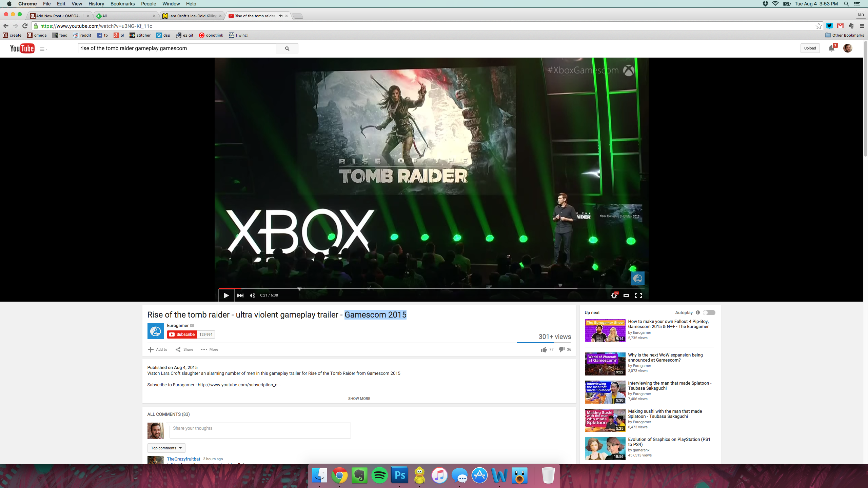This screenshot has height=488, width=868.
Task: Open Spotify from the Dock
Action: pos(379,475)
